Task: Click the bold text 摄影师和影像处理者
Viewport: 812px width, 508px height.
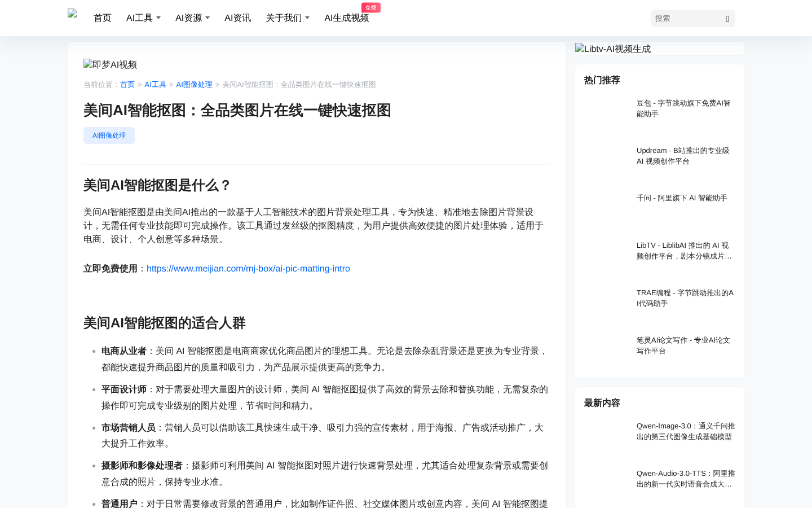Action: (x=142, y=466)
